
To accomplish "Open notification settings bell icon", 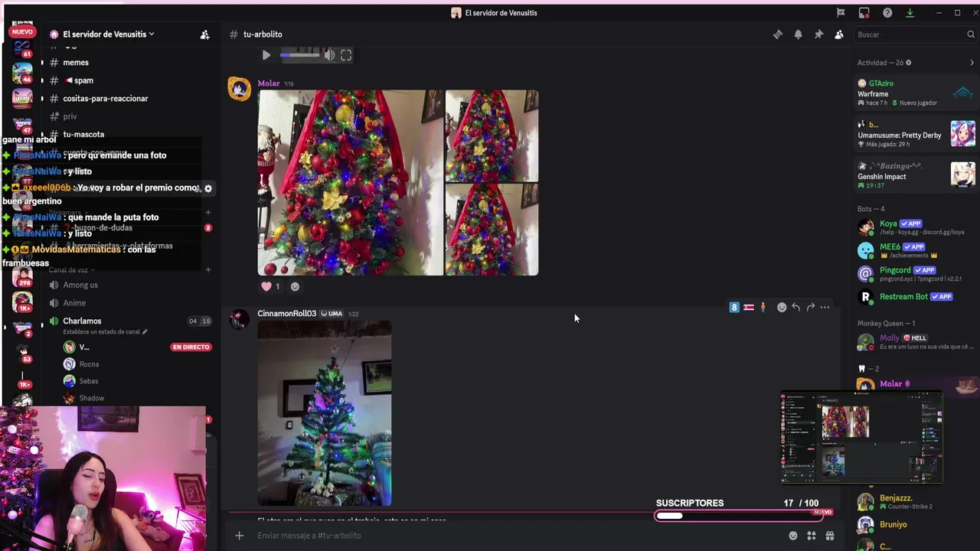I will pos(798,34).
